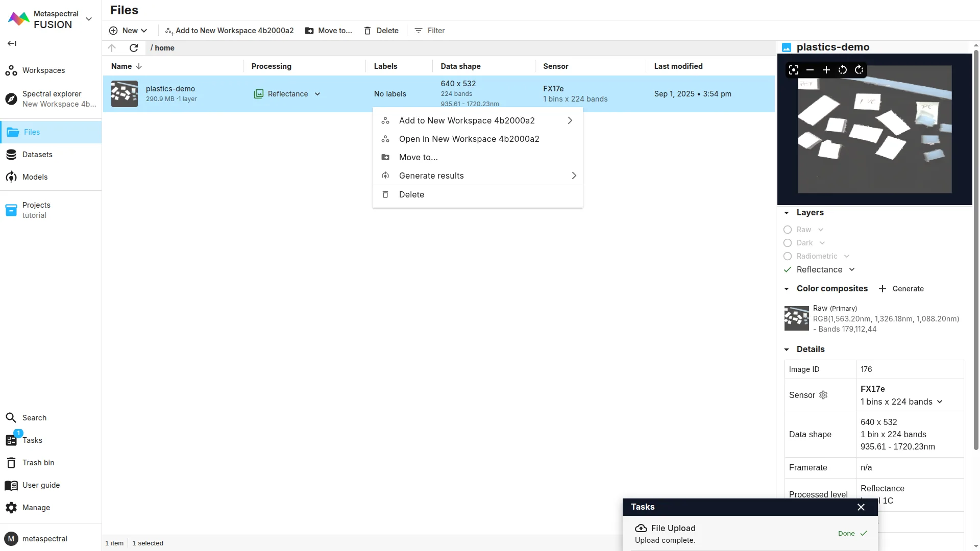Select Open in New Workspace 4b2000a2

469,139
